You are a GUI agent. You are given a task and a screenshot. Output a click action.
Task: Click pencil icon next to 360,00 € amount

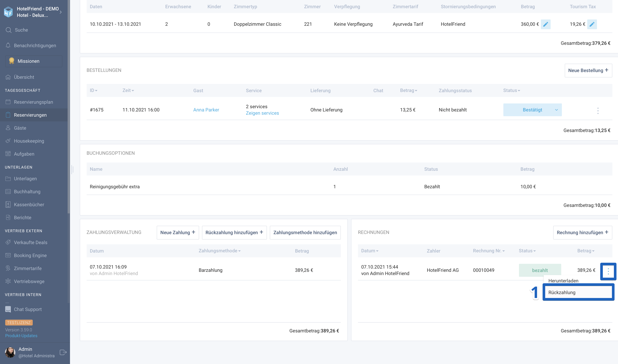545,24
